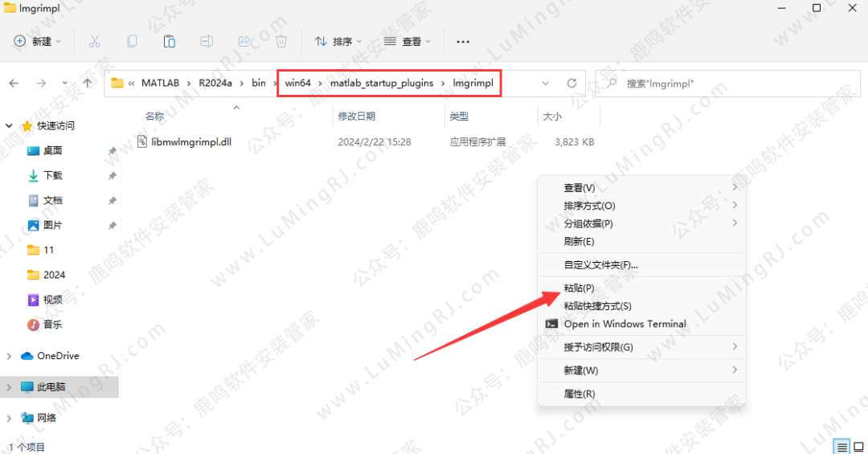The width and height of the screenshot is (868, 454).
Task: Open 图片 in quick access
Action: (52, 225)
